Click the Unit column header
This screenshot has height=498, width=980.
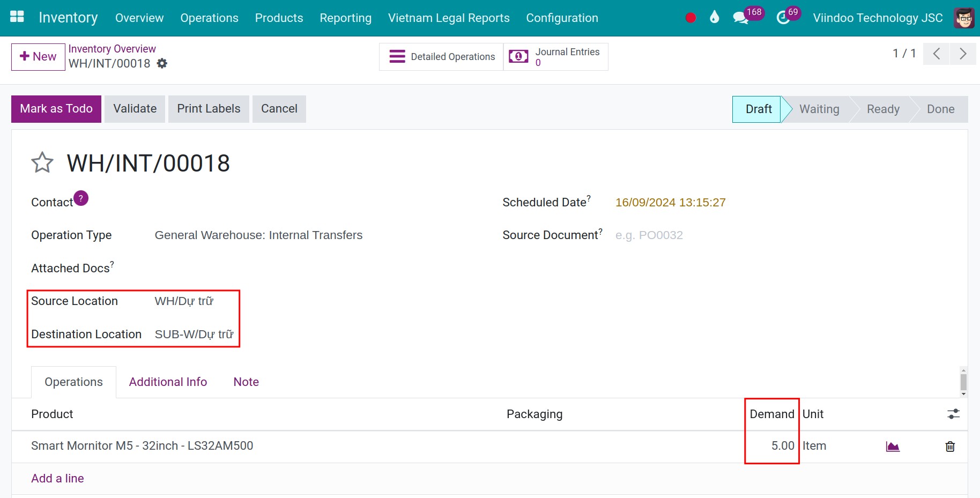tap(813, 414)
